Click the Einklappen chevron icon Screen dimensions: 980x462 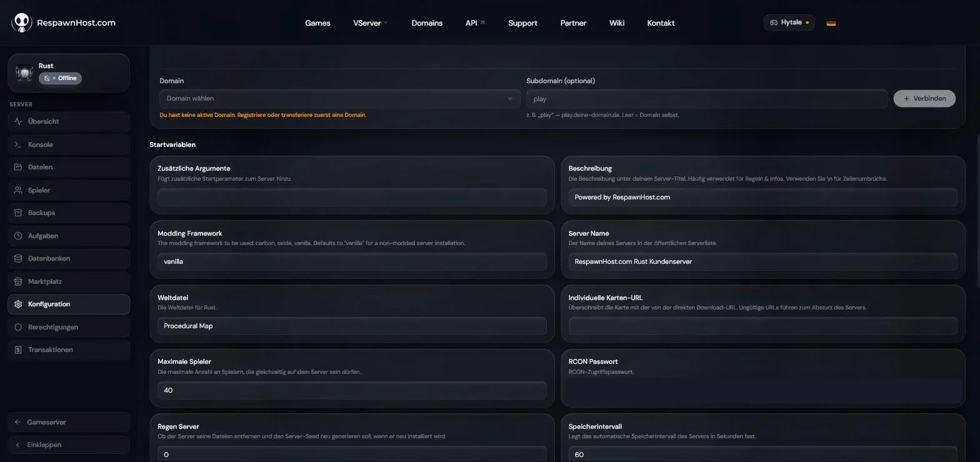point(17,444)
